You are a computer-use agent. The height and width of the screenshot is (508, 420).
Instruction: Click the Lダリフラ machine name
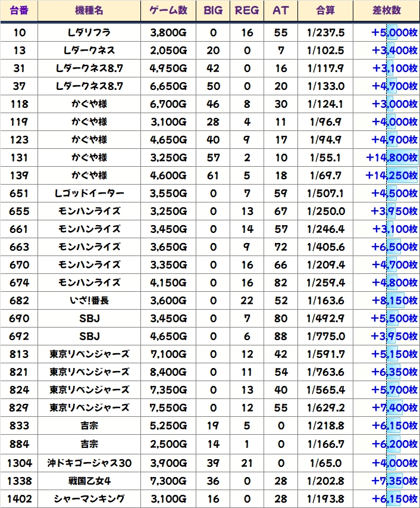click(x=89, y=33)
